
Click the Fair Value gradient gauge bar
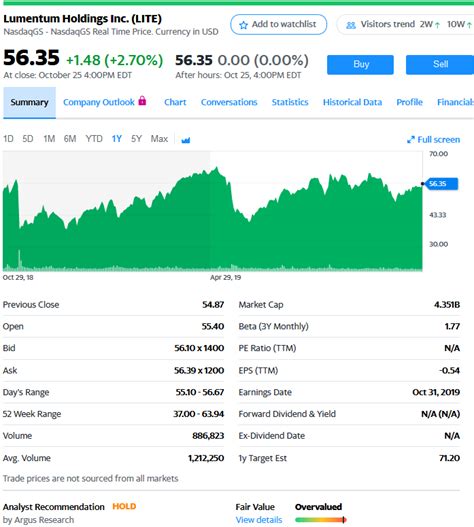(321, 520)
